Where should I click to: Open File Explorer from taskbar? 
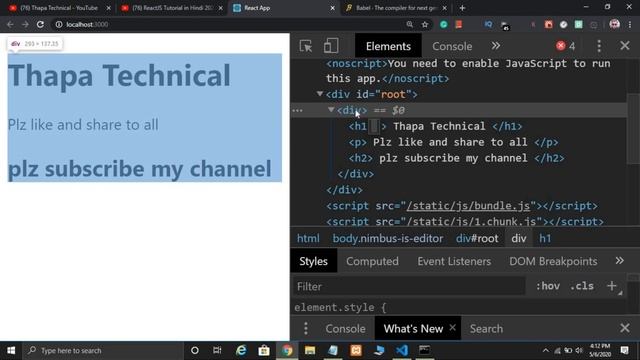tap(310, 350)
